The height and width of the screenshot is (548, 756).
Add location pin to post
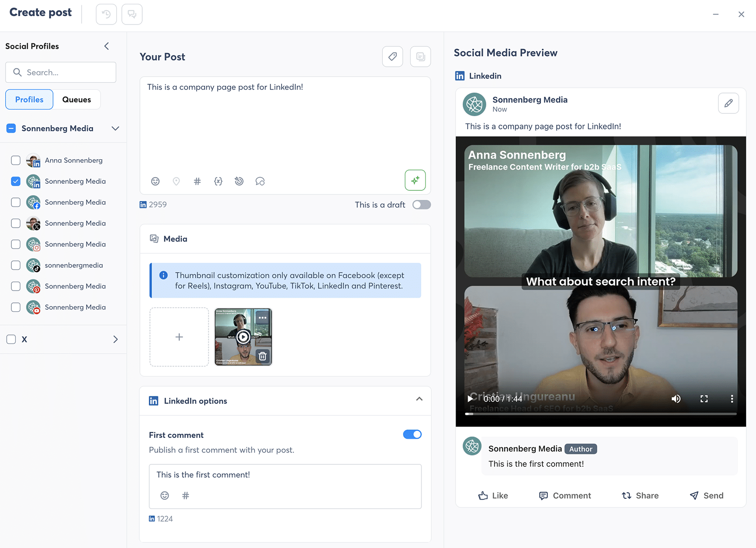[176, 181]
